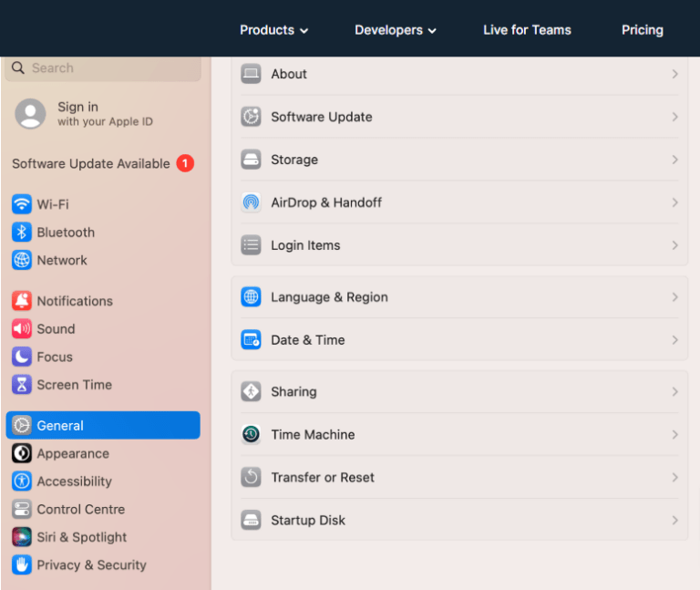Click the Privacy & Security hand icon

tap(22, 565)
